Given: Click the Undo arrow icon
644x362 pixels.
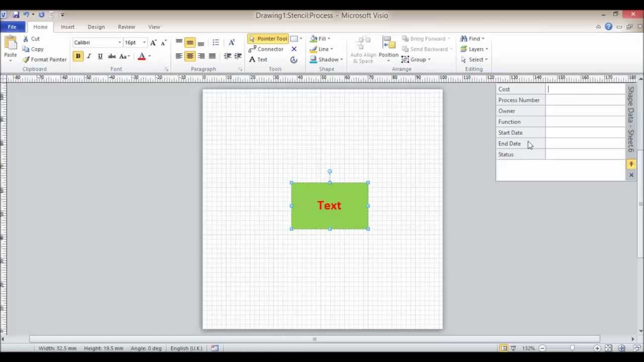Looking at the screenshot, I should [26, 15].
